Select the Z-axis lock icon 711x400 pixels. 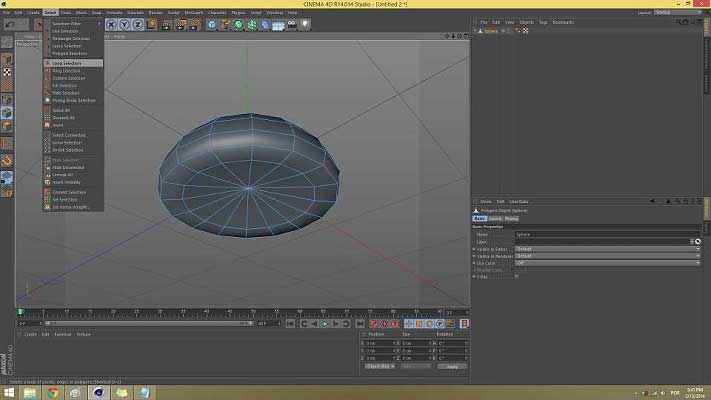point(138,24)
